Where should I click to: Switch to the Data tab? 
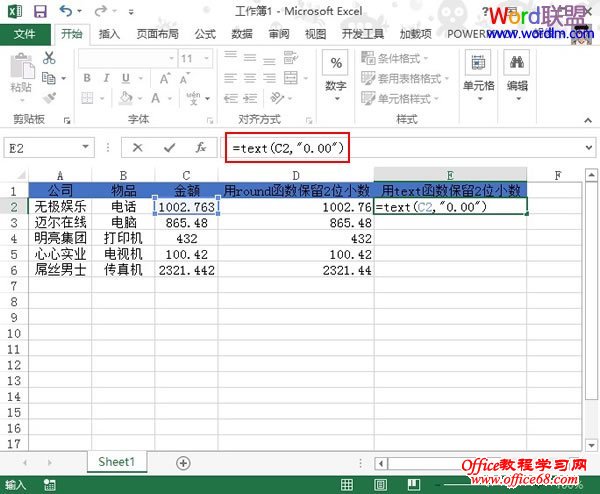[x=242, y=34]
